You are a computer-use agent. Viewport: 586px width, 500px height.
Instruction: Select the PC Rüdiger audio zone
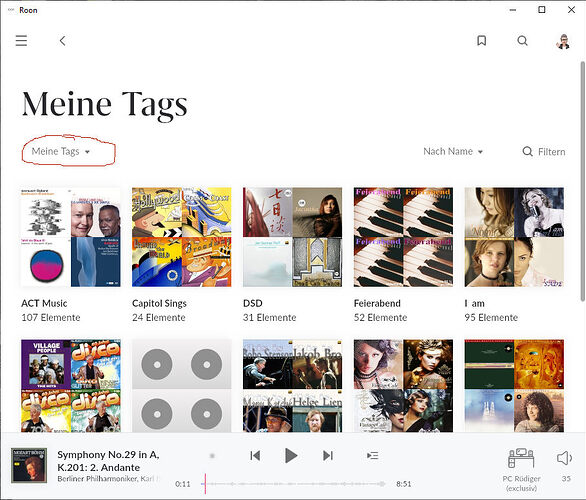click(521, 470)
